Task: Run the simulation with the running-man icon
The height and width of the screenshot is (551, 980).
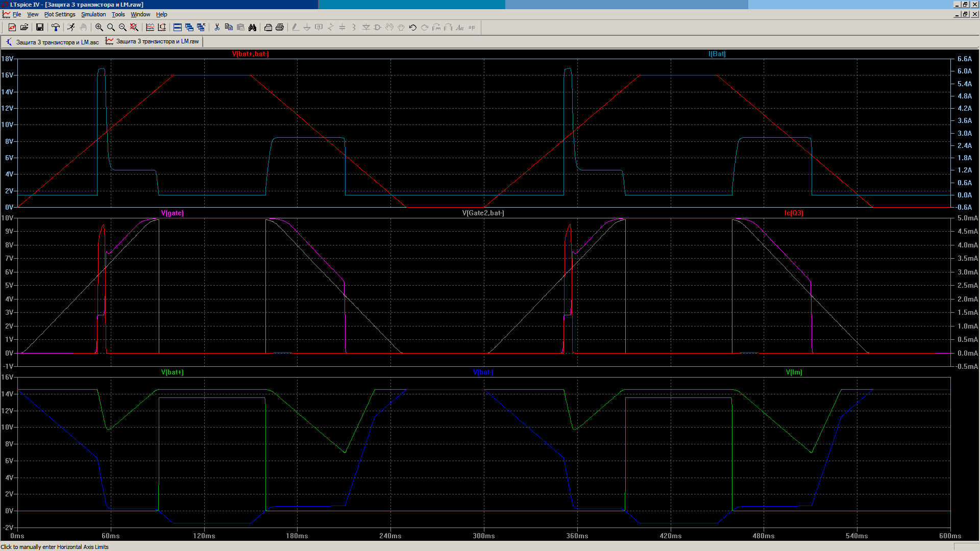Action: coord(71,28)
